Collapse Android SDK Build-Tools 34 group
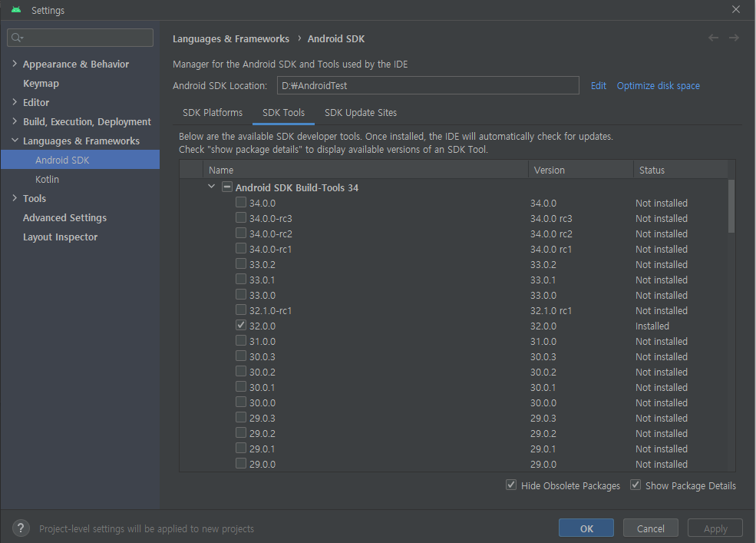 click(211, 187)
